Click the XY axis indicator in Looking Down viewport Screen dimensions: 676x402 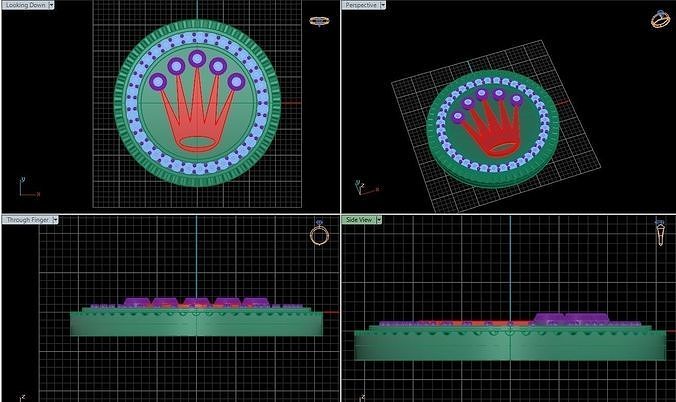tap(28, 188)
